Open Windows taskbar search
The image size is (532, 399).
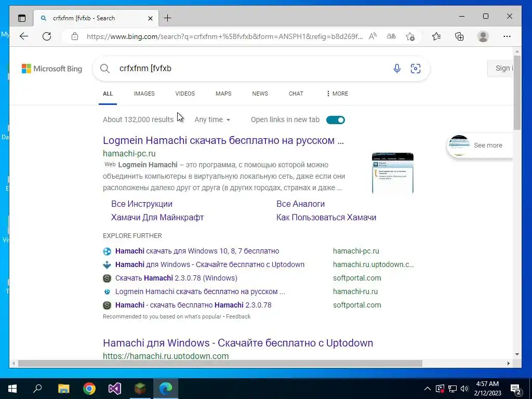click(x=37, y=389)
